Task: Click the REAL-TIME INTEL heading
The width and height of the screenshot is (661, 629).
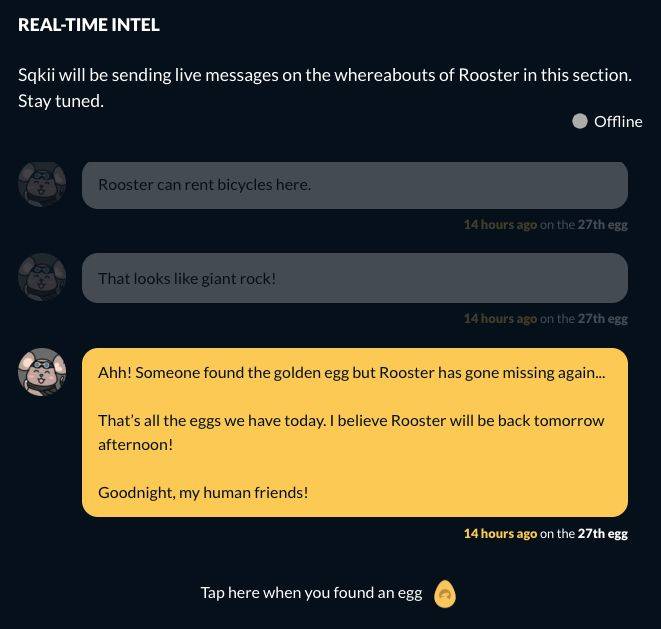Action: (x=89, y=25)
